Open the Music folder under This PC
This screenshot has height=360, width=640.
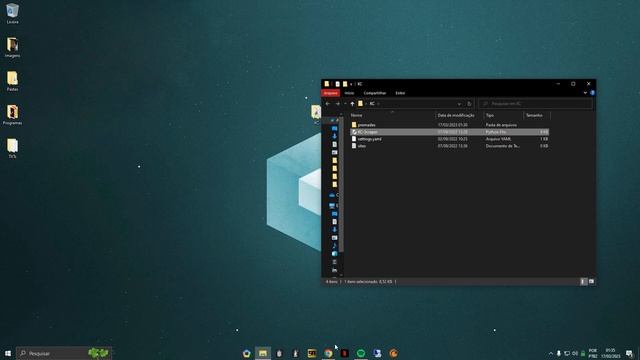click(334, 246)
